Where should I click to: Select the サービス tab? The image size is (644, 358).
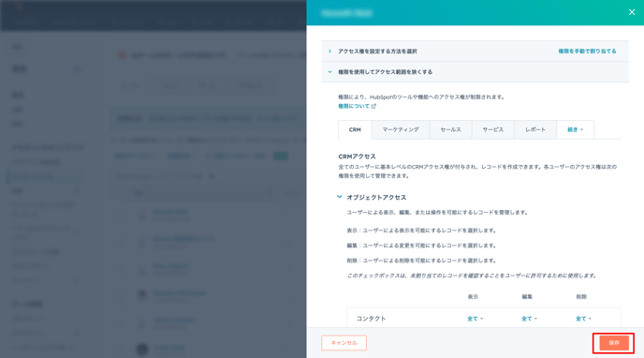493,129
